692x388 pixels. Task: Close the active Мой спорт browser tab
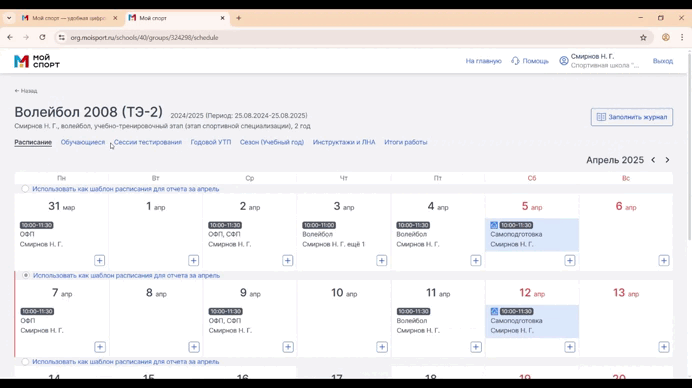click(x=222, y=18)
